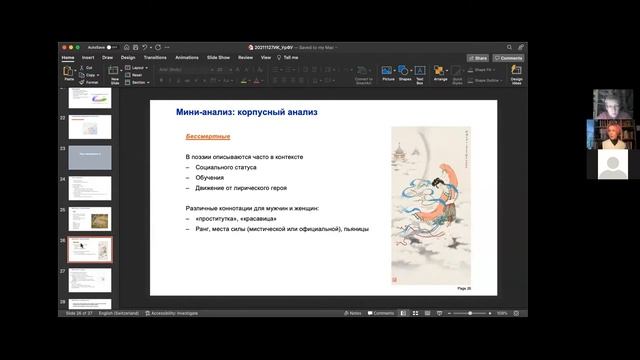Click the Search magnifier in title bar
The height and width of the screenshot is (360, 640).
click(x=509, y=47)
